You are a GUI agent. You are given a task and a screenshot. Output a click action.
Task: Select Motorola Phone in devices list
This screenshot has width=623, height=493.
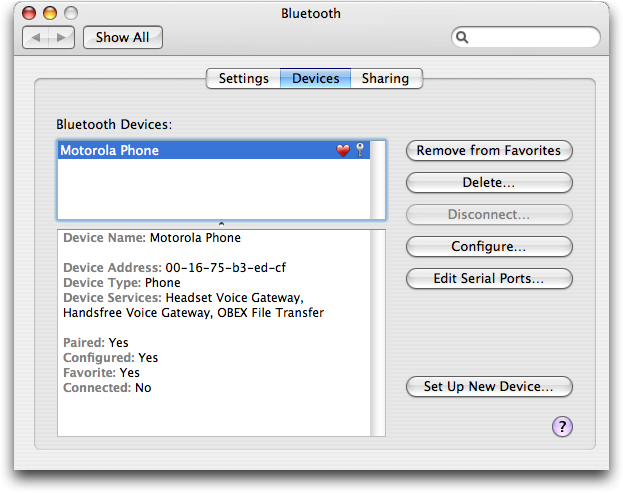tap(214, 150)
